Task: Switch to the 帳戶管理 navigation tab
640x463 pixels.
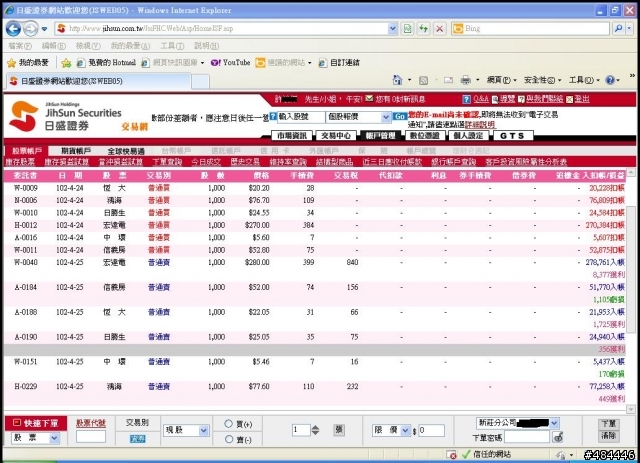Action: (380, 136)
